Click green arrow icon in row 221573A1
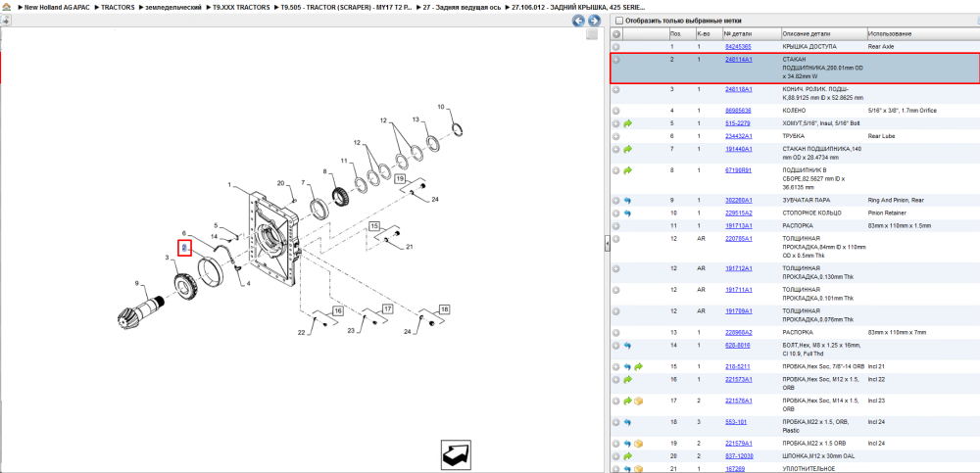Viewport: 980px width, 473px height. (x=627, y=379)
